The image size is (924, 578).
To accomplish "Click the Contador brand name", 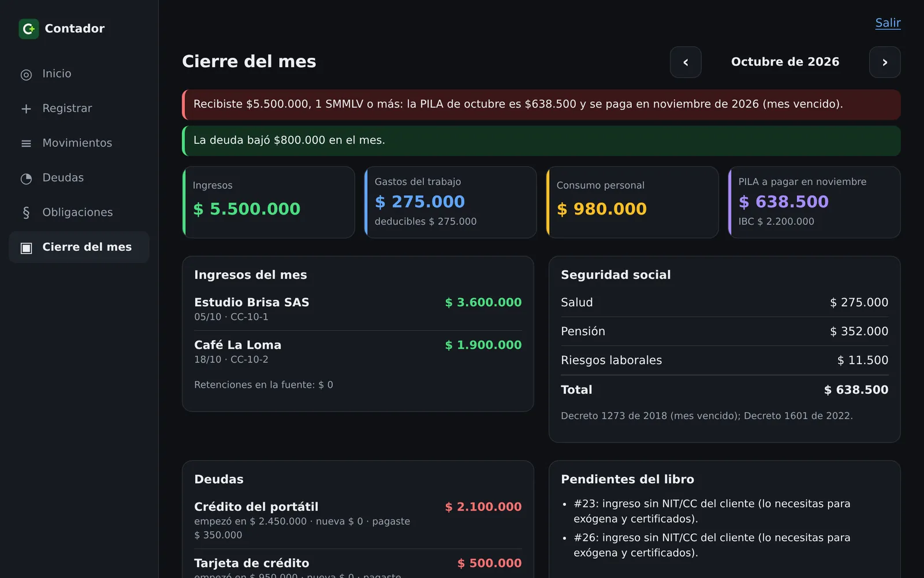I will point(74,28).
